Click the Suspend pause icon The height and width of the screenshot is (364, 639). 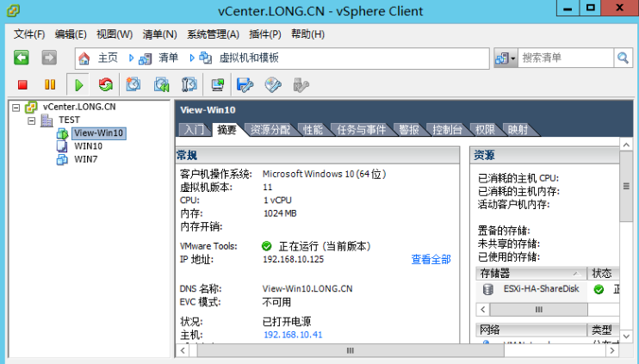(x=50, y=84)
